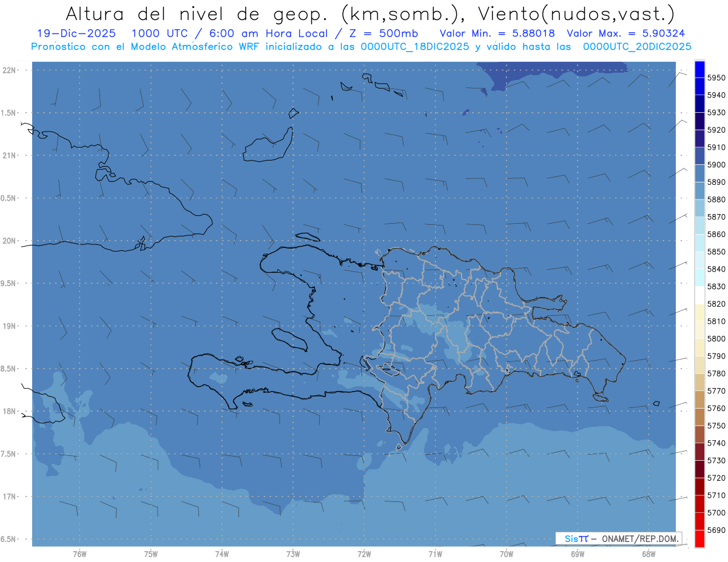
Task: Click the '76W' longitude label
Action: 79,554
